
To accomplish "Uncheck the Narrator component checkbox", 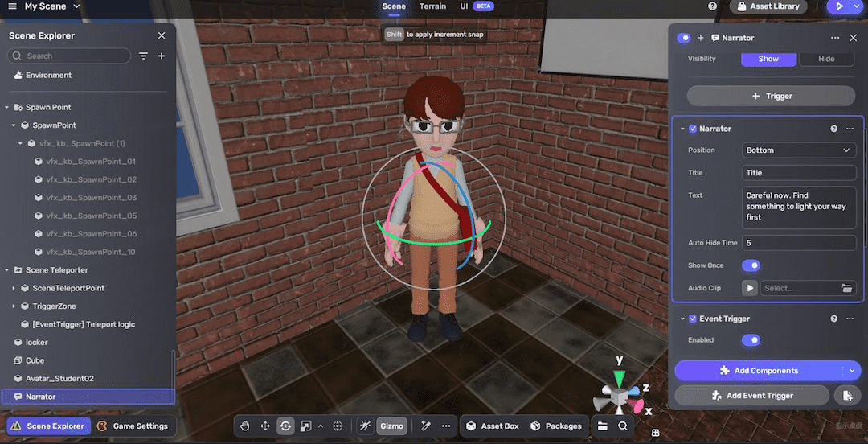I will 693,129.
